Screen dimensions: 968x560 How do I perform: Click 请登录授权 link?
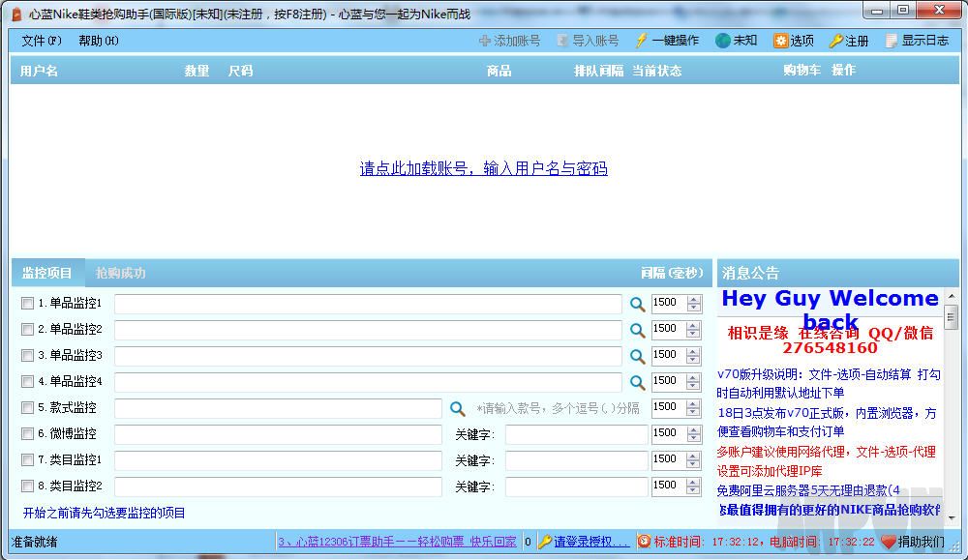click(x=590, y=542)
